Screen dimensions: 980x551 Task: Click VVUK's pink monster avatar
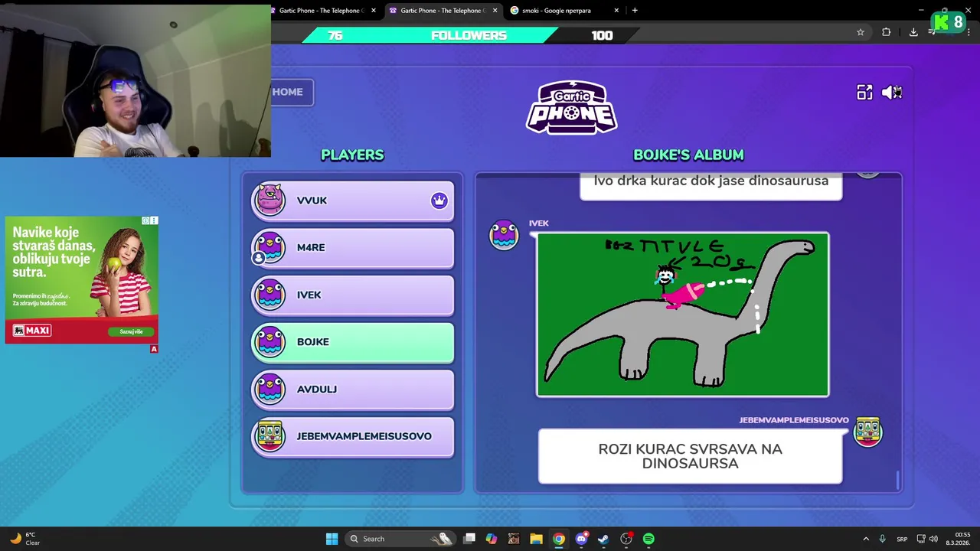tap(269, 200)
